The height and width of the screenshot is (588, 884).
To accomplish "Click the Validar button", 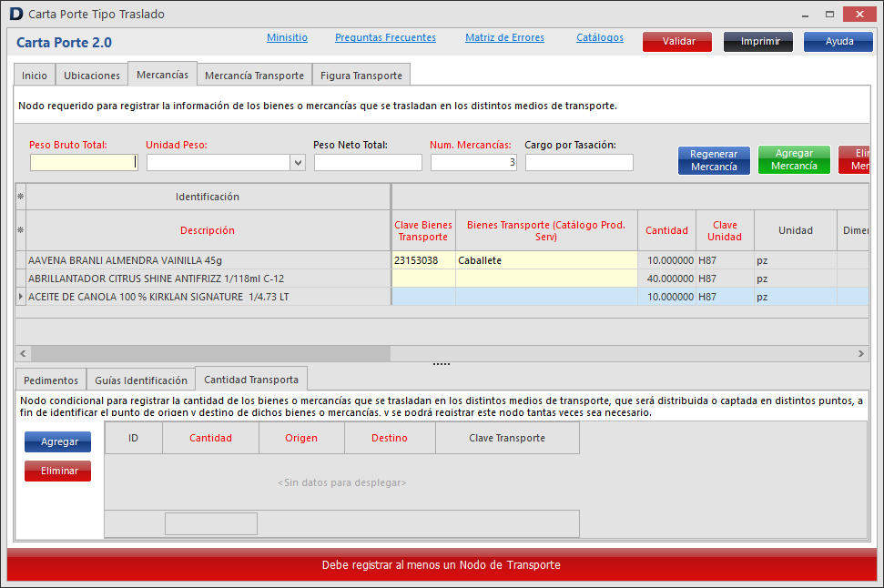I will (678, 42).
